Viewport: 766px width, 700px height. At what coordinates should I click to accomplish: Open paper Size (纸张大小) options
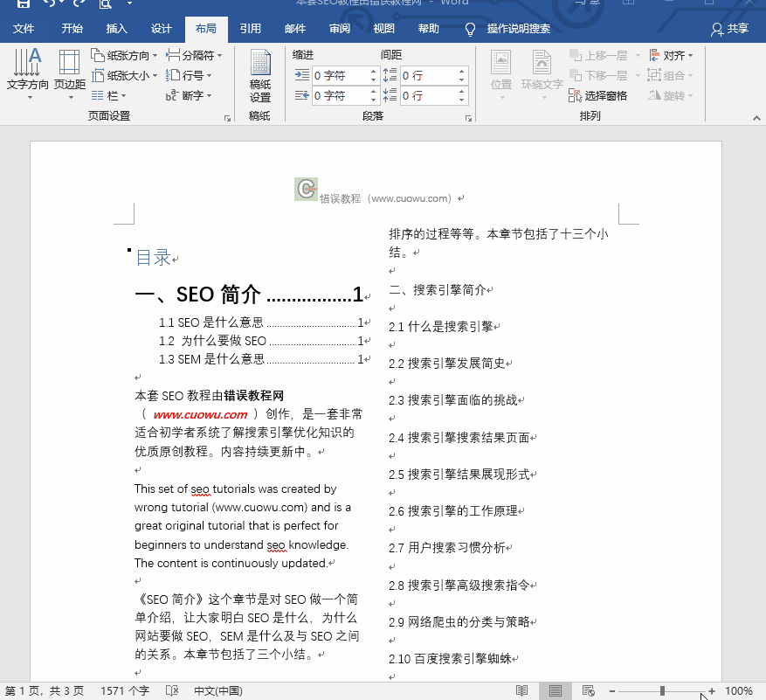(124, 75)
